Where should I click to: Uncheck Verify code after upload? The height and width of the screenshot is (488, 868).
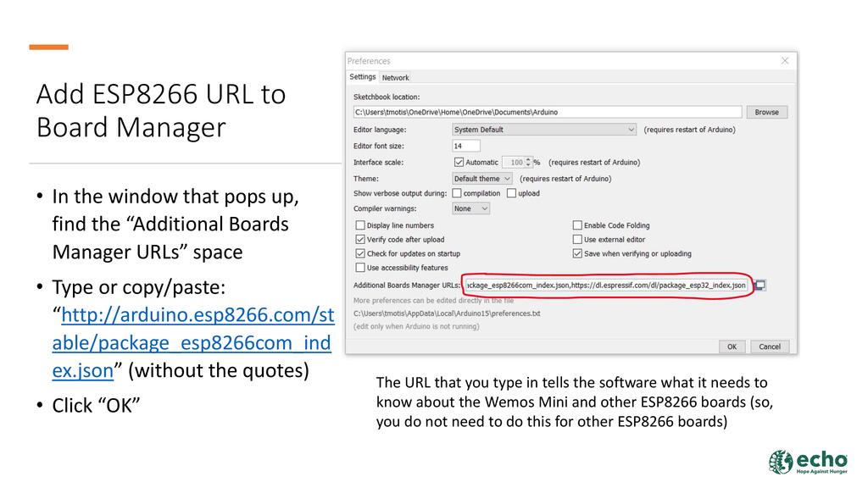pos(360,240)
